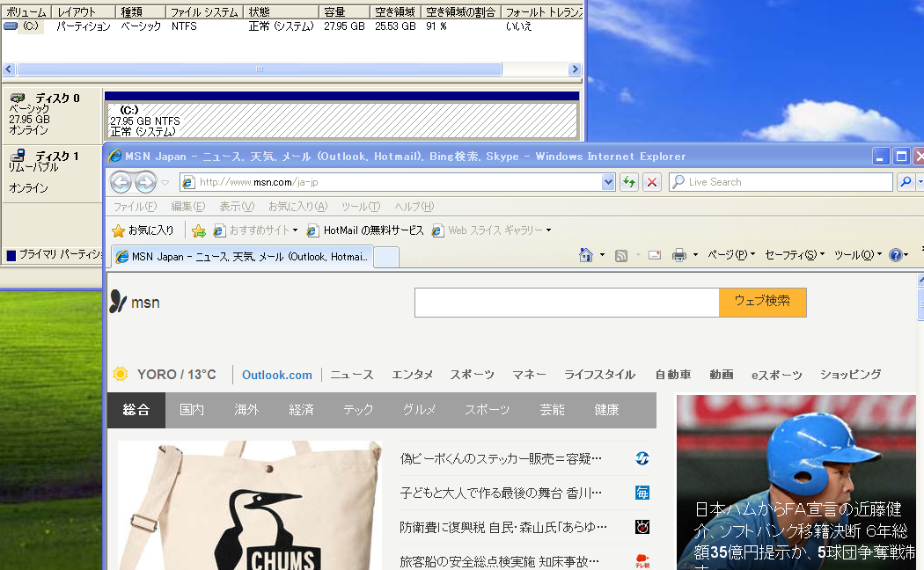Expand the printer dropdown arrow
This screenshot has height=570, width=924.
tap(695, 255)
